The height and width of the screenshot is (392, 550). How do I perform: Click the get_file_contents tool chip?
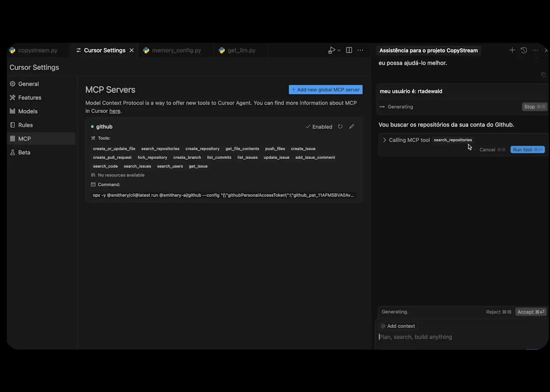coord(242,149)
